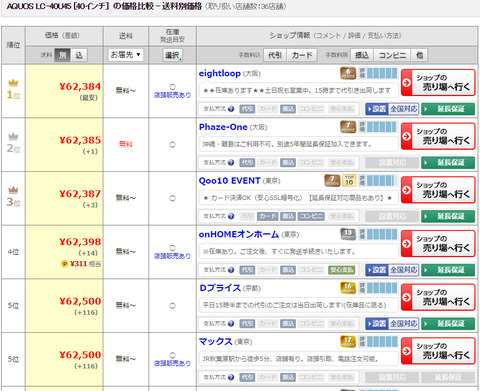The height and width of the screenshot is (391, 480).
Task: Open payment method help in onHOME row
Action: click(x=231, y=270)
